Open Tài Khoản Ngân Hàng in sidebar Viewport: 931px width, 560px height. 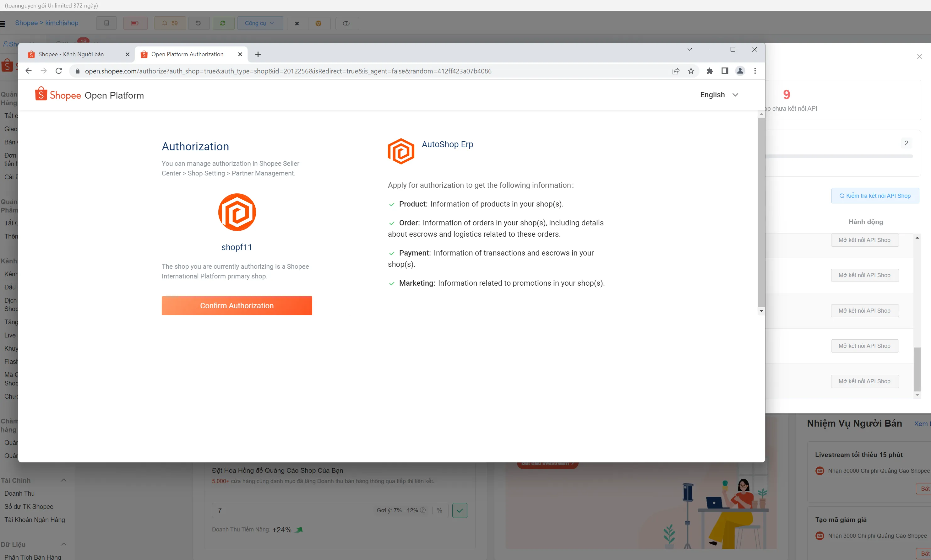coord(35,520)
